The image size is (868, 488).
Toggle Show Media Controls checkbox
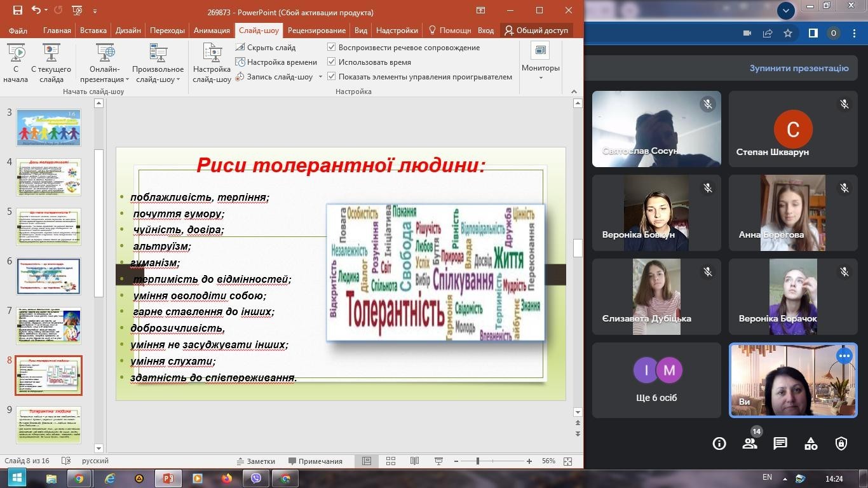pos(331,77)
